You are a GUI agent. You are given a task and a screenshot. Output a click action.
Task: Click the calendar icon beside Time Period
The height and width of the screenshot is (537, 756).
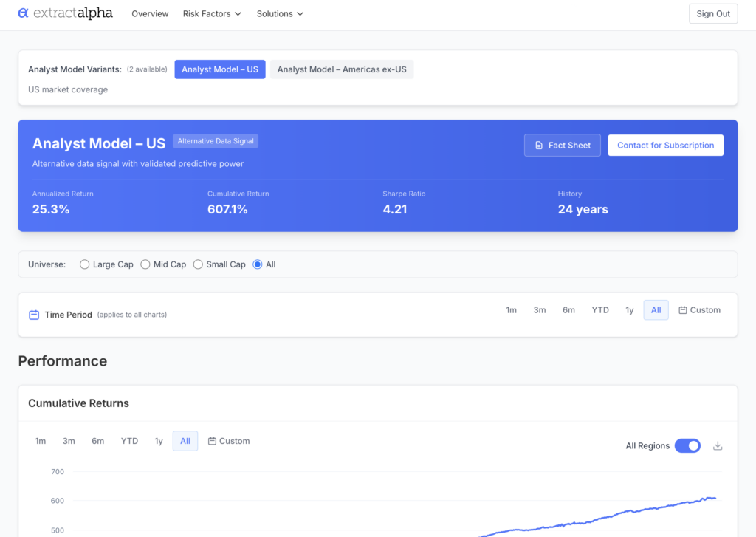[x=34, y=315]
